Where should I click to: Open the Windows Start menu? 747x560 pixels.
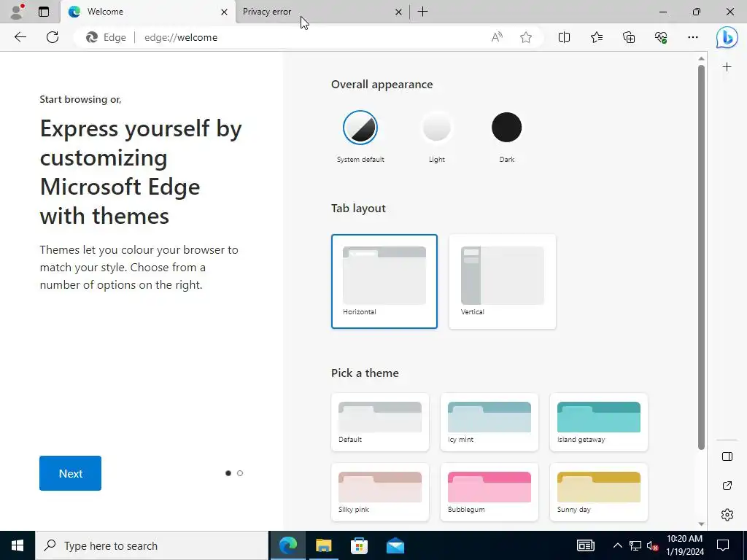18,545
